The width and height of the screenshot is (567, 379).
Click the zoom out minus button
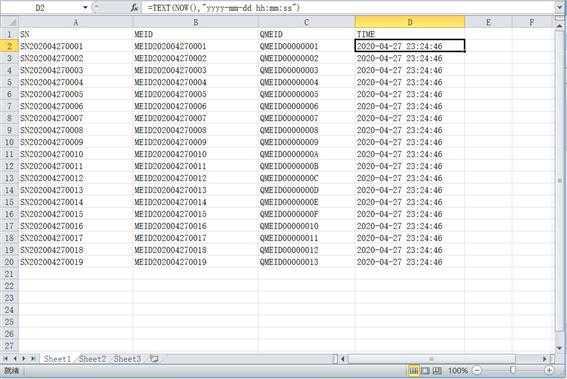click(x=477, y=370)
